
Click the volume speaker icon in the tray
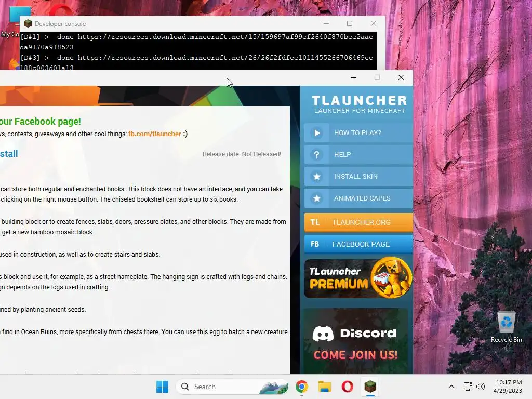tap(481, 387)
